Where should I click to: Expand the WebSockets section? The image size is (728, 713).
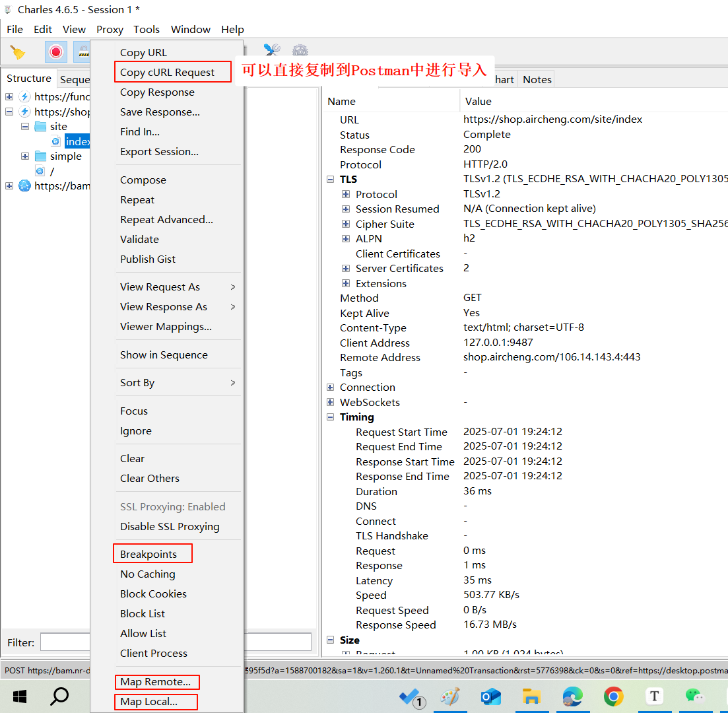point(330,402)
